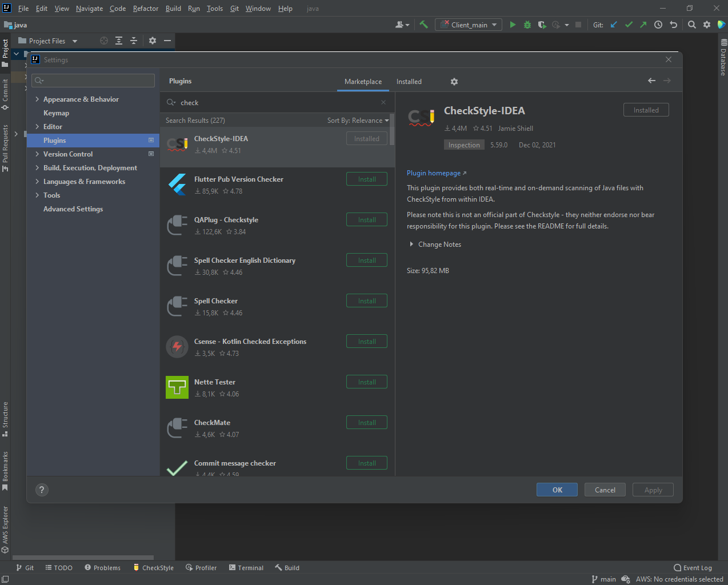Click the stop process square icon
The width and height of the screenshot is (728, 585).
[578, 25]
